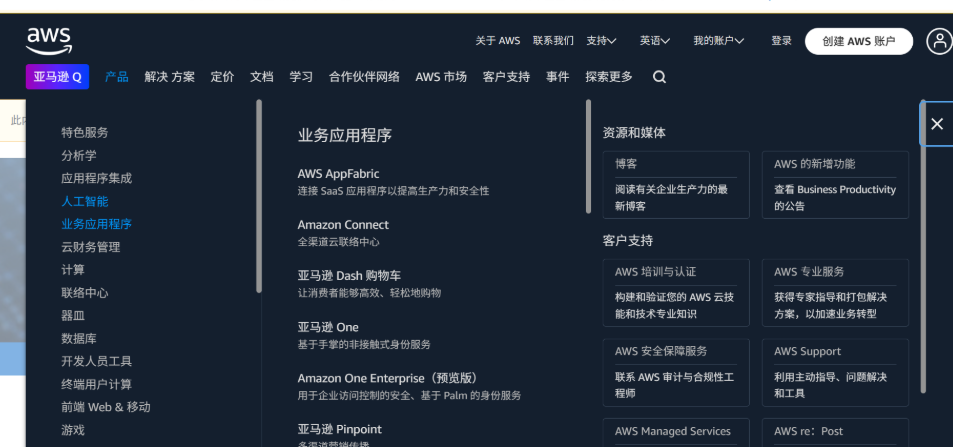Screen dimensions: 953x447
Task: Open the 客户支持 menu item in nav bar
Action: click(x=506, y=77)
